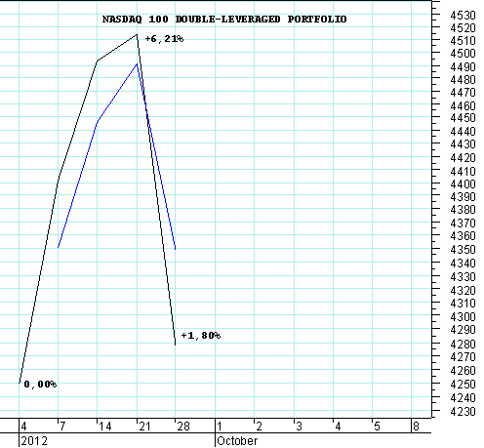
Task: Click the chart title 'NASDAQ 100 DOUBLE-LEVERAGED PORTFOLIO'
Action: pos(224,20)
